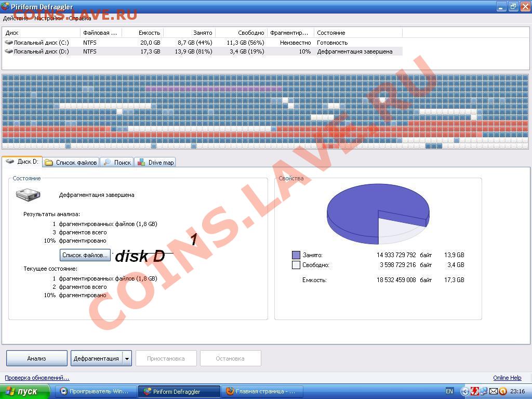Screen dimensions: 532x399
Task: Sort by the Фрагментир... column header
Action: click(290, 33)
